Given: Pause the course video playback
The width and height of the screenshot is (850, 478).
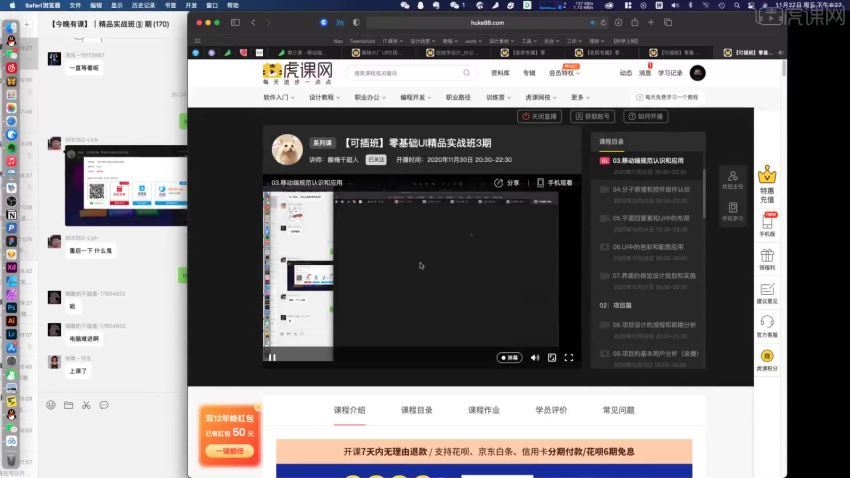Looking at the screenshot, I should [x=272, y=357].
